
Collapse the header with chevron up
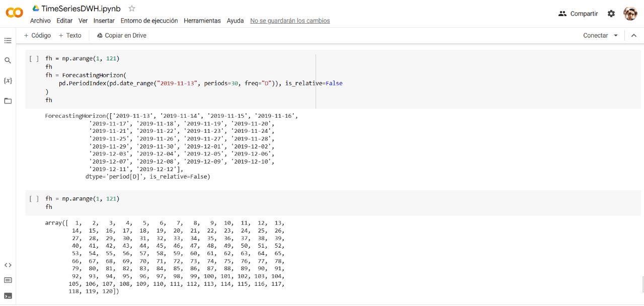(x=634, y=36)
